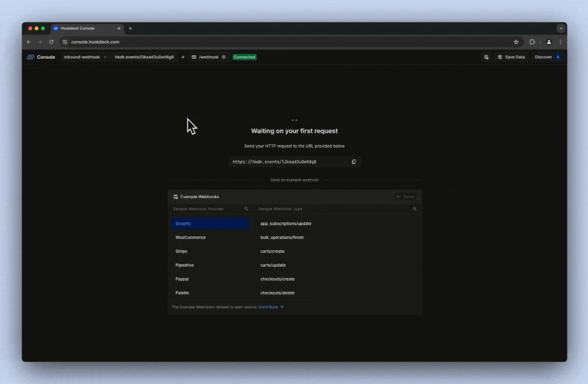Copy the webhook URL using the copy icon
Image resolution: width=588 pixels, height=384 pixels.
click(354, 162)
